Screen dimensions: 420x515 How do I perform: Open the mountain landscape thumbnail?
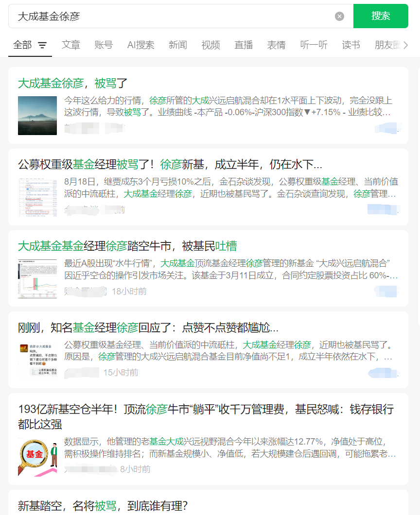[x=37, y=116]
